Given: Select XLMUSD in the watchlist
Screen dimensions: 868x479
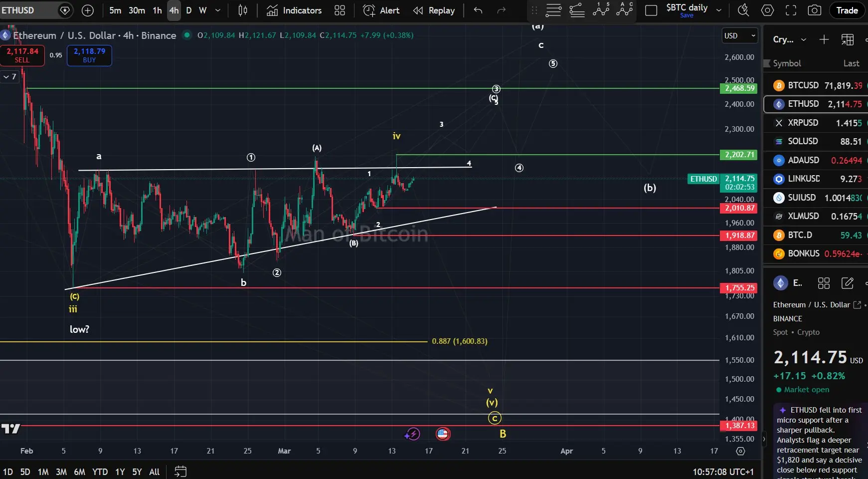Looking at the screenshot, I should point(816,216).
